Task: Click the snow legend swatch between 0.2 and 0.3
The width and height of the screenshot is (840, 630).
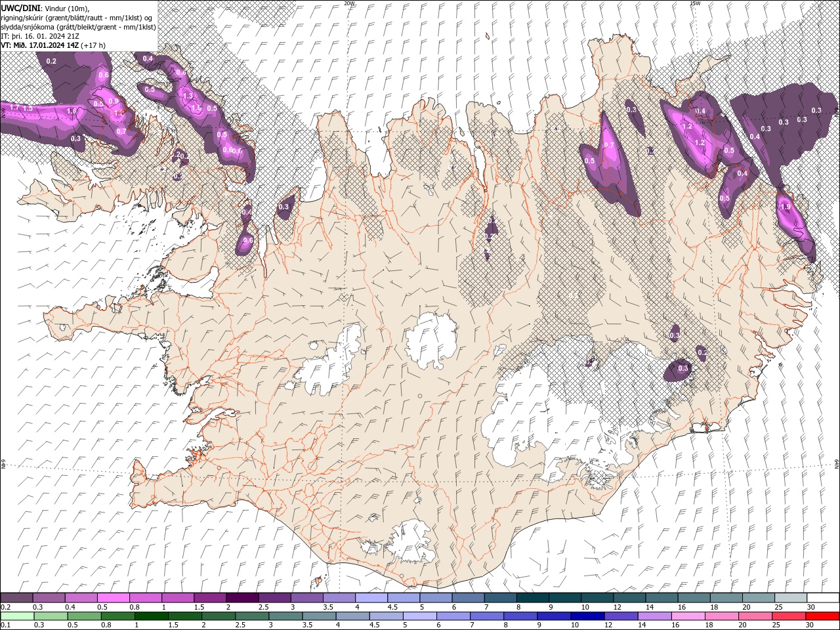Action: pos(16,598)
